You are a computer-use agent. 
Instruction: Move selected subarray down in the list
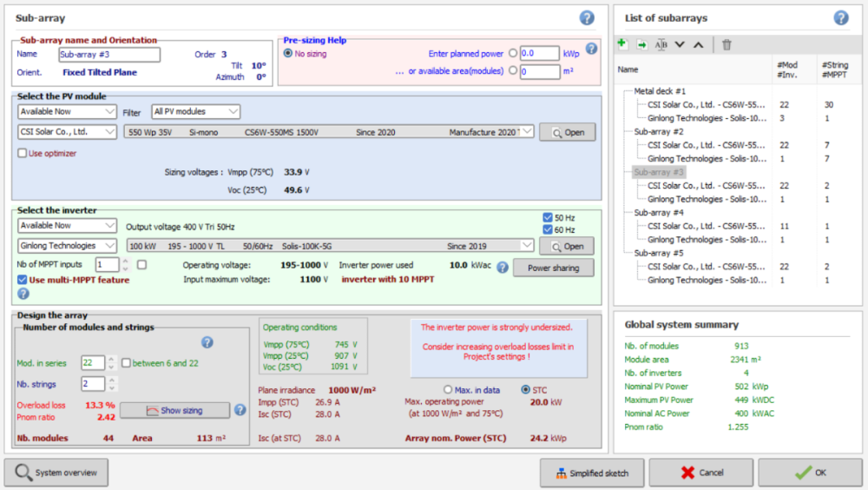pos(680,44)
